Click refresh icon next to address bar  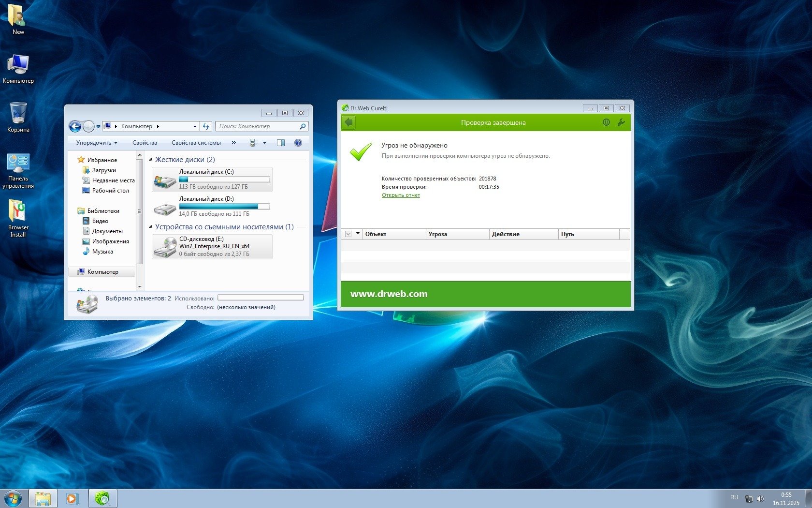[x=206, y=126]
